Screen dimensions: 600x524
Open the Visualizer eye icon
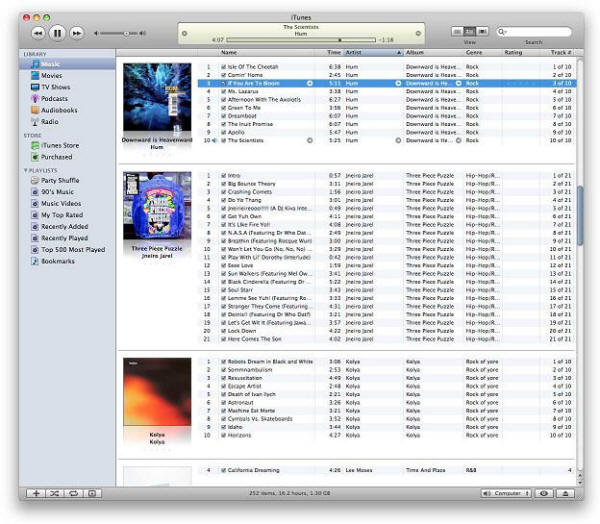pyautogui.click(x=544, y=493)
